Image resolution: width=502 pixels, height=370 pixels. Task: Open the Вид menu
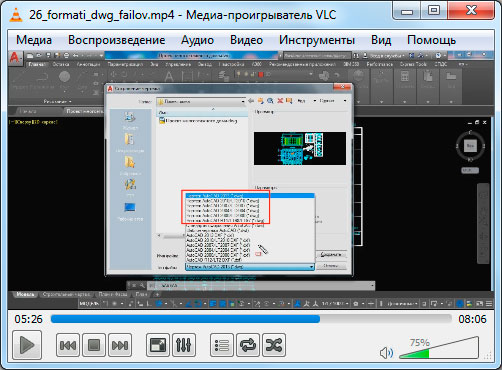[x=381, y=40]
